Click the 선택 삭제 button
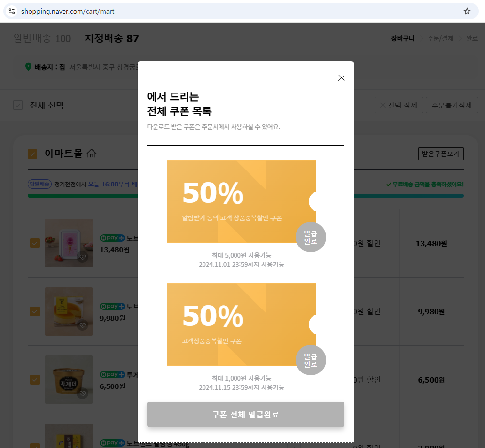 pyautogui.click(x=399, y=105)
